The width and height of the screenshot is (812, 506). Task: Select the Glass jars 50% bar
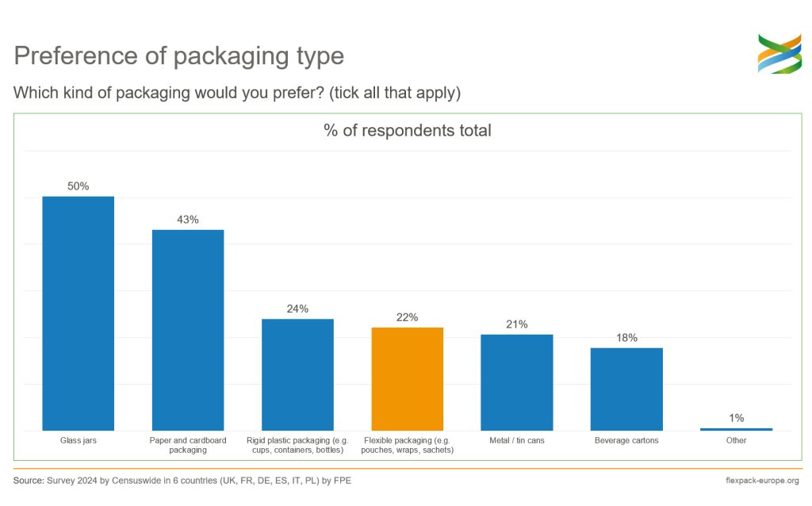pos(79,313)
